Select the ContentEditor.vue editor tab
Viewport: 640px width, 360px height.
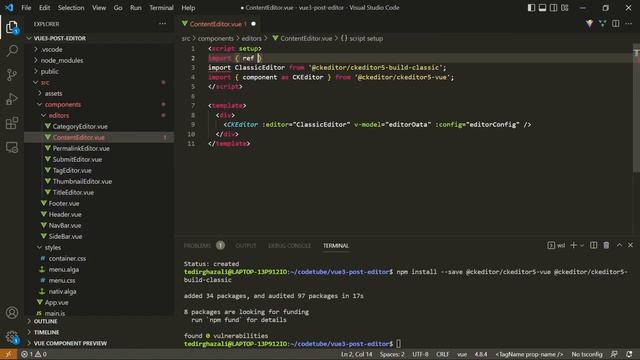218,24
